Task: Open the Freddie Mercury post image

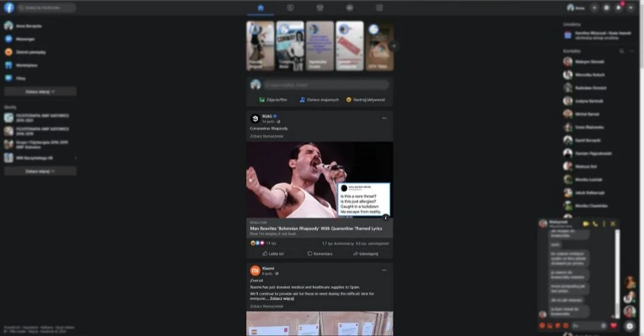Action: click(319, 180)
